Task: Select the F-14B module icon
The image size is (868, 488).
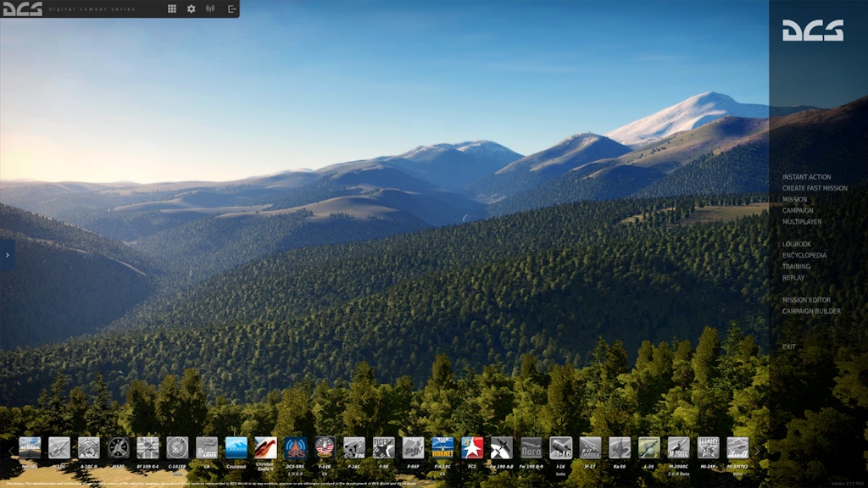Action: tap(325, 447)
